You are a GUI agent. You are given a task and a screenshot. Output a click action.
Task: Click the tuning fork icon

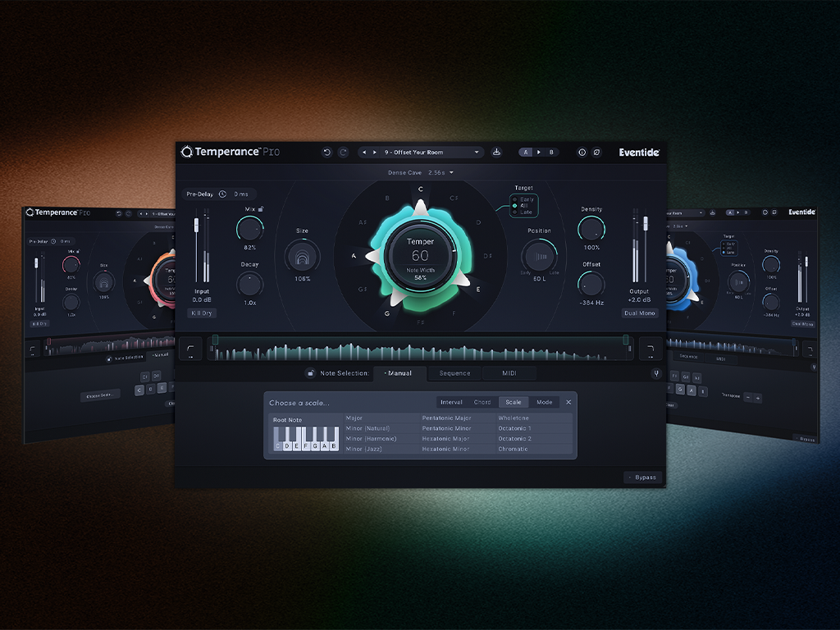(x=656, y=373)
